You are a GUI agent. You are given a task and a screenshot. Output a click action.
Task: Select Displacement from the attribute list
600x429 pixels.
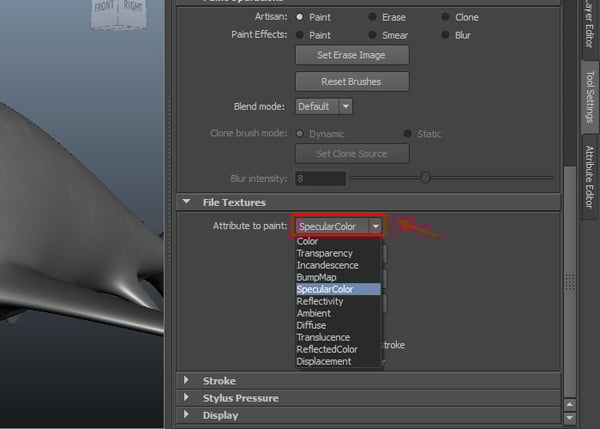point(323,361)
